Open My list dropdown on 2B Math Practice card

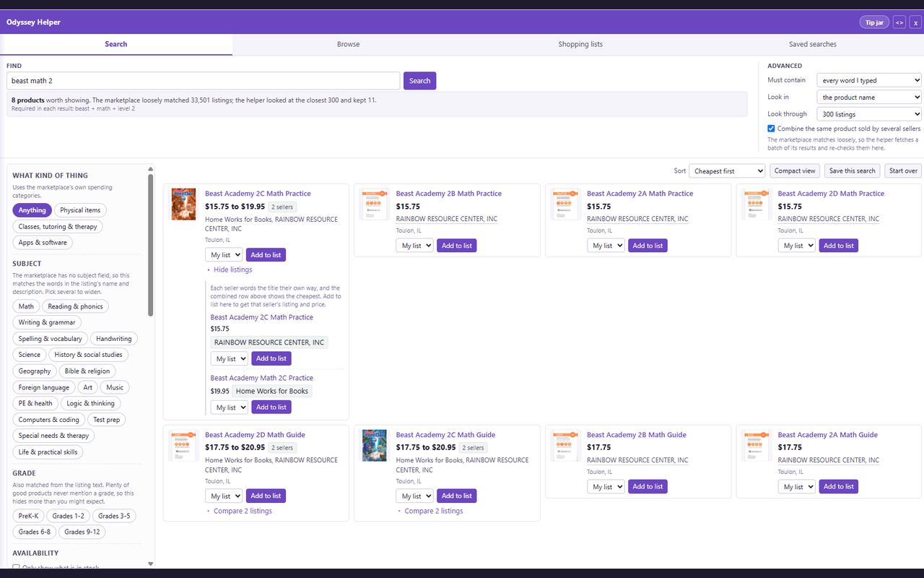coord(414,246)
